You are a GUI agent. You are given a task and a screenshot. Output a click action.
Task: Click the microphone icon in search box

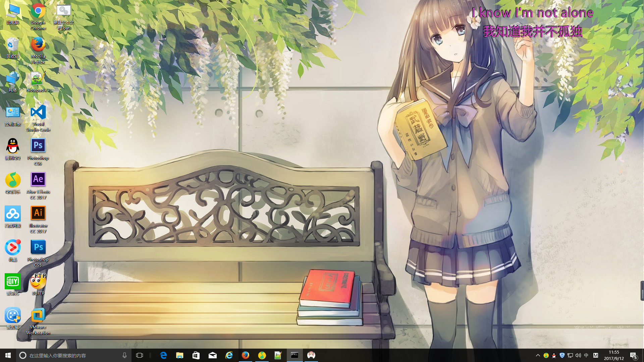click(124, 355)
